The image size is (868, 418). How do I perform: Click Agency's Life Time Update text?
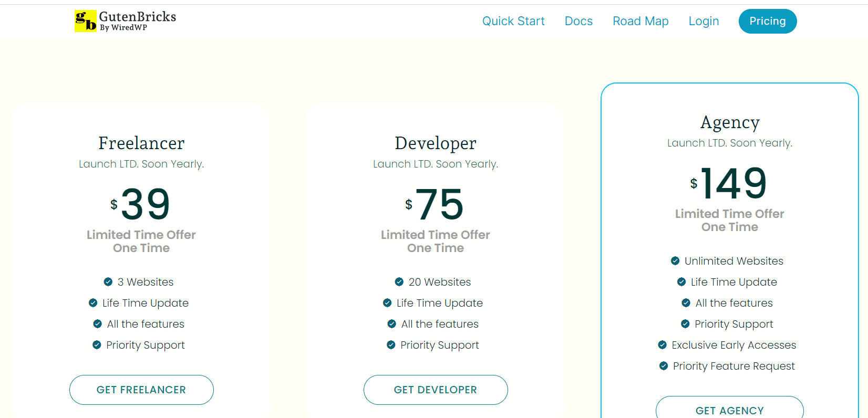(734, 282)
